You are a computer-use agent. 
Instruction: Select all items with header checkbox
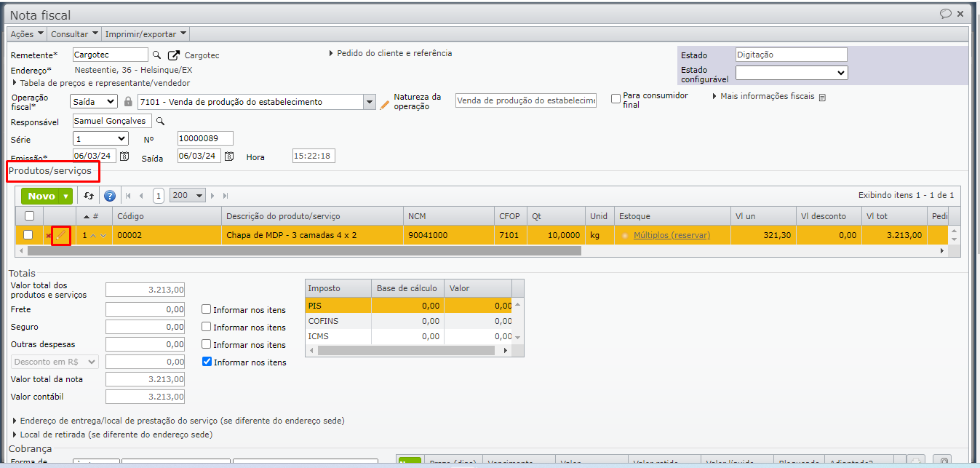[29, 215]
